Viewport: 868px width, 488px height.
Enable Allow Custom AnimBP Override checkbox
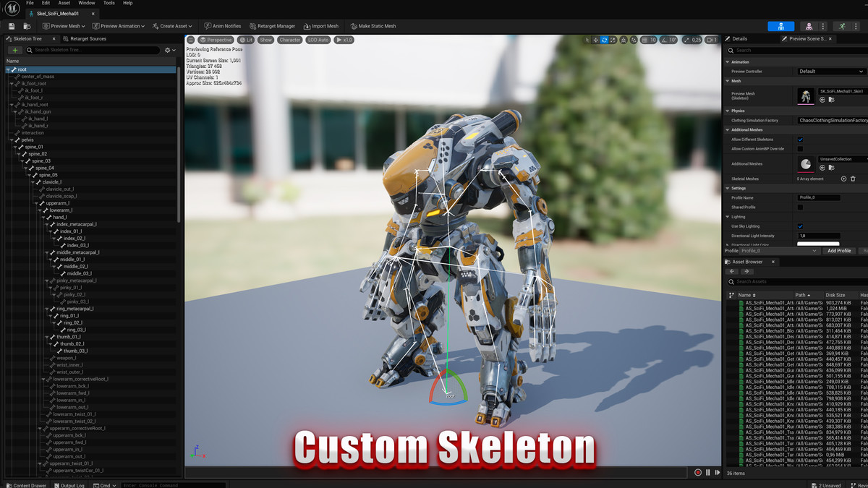pos(800,149)
